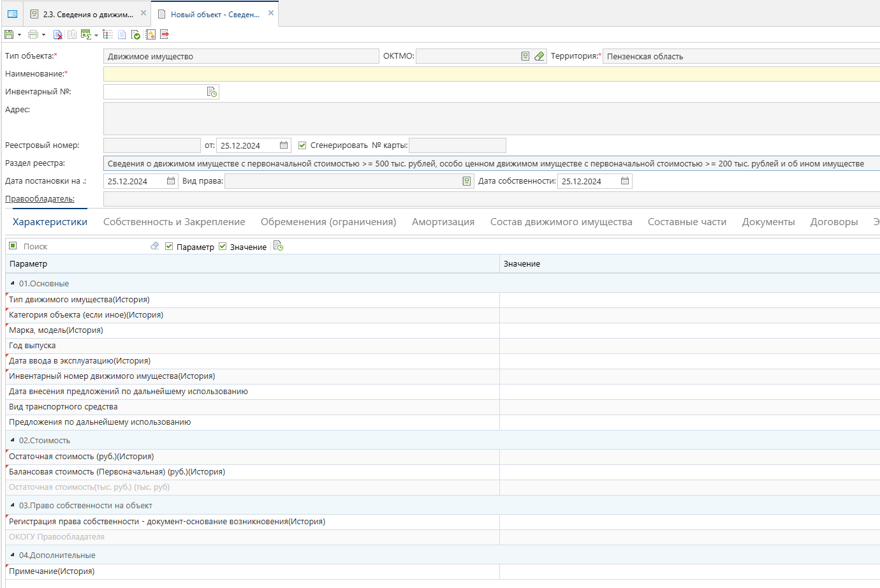Click the delete document icon with red X
Image resolution: width=880 pixels, height=588 pixels.
57,34
